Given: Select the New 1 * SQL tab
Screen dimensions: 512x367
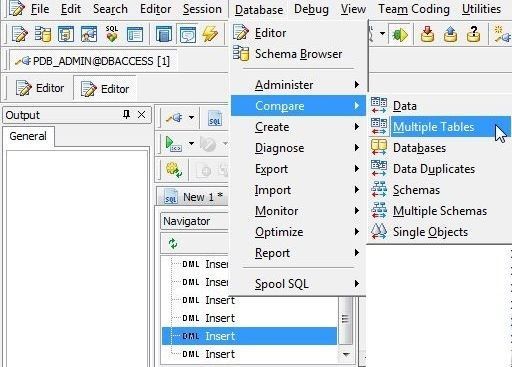Looking at the screenshot, I should (193, 197).
